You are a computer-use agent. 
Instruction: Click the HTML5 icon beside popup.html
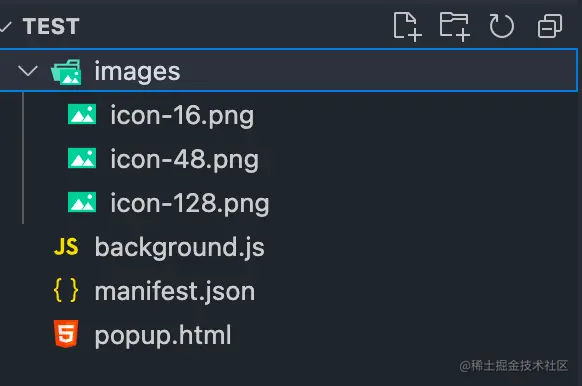[x=66, y=334]
